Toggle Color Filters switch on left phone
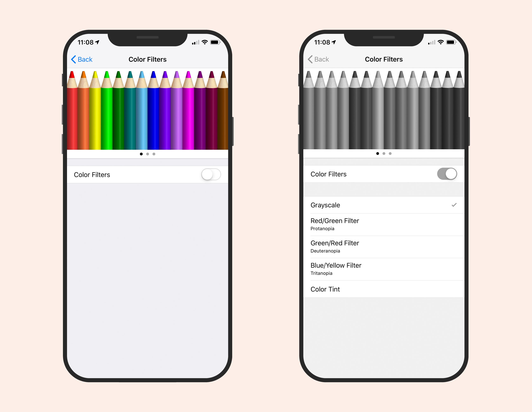532x412 pixels. pyautogui.click(x=212, y=175)
